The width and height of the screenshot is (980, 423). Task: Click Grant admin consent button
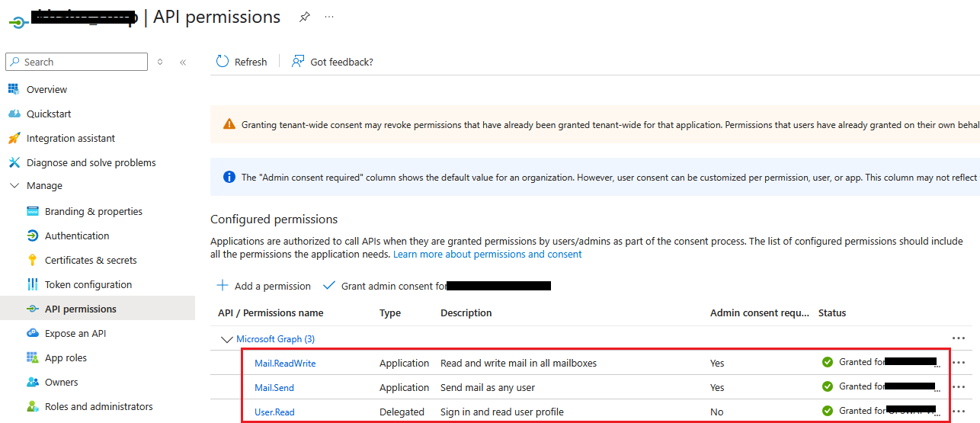click(x=437, y=286)
